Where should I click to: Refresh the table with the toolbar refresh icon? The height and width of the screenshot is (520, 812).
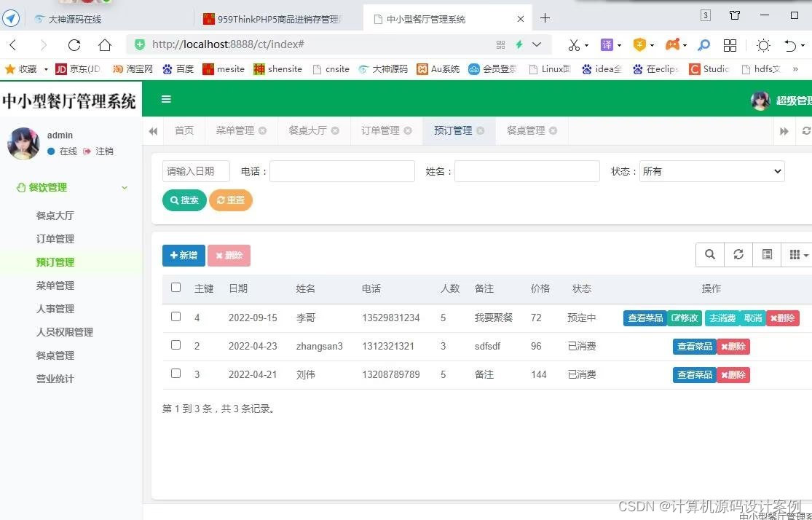[x=738, y=254]
